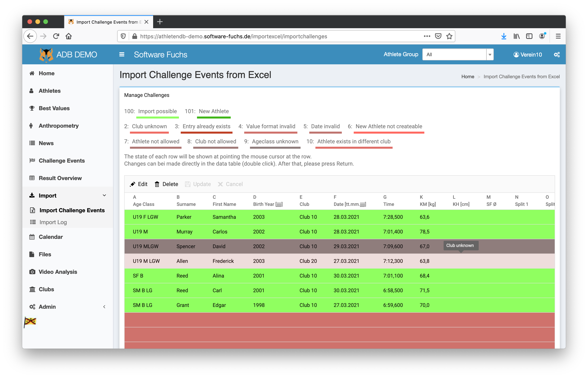Click the Update toolbar button

[198, 184]
